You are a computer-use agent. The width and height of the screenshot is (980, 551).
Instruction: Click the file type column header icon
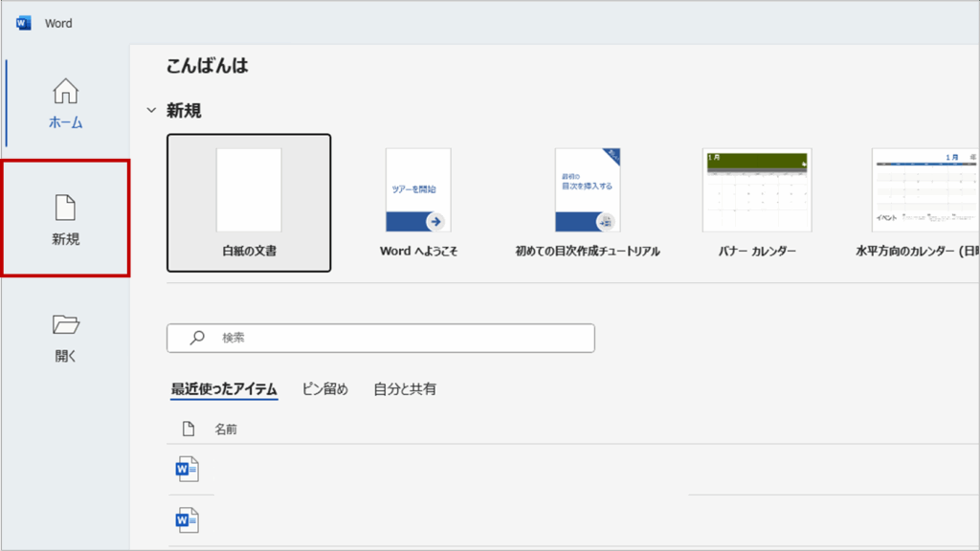coord(189,429)
